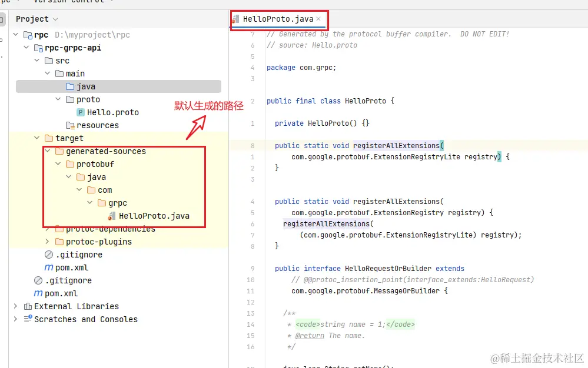Open the Project view dropdown

pos(55,19)
